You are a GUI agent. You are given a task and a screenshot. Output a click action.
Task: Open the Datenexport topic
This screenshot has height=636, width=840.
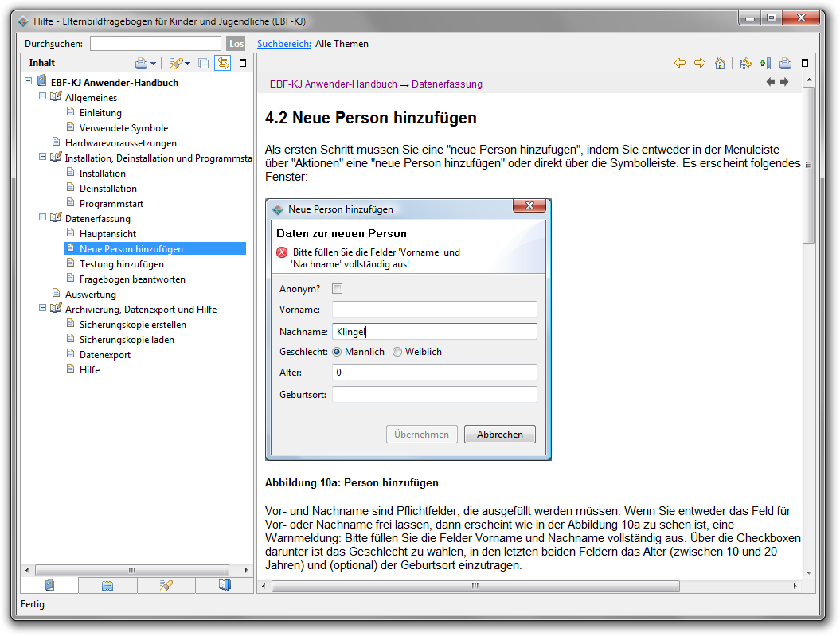coord(105,355)
